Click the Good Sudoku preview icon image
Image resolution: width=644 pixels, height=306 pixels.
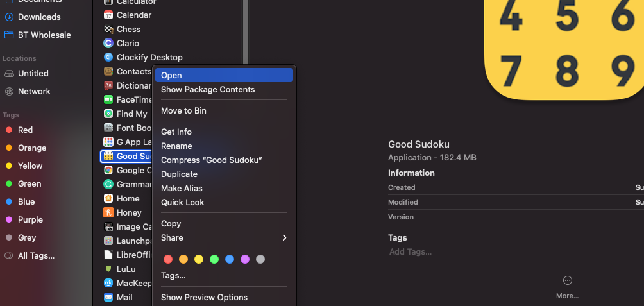click(564, 49)
